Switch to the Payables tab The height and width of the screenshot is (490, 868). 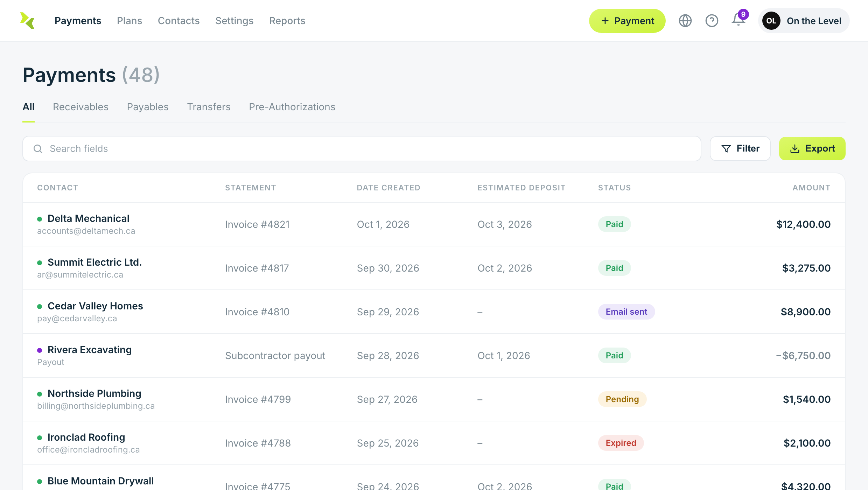point(148,107)
